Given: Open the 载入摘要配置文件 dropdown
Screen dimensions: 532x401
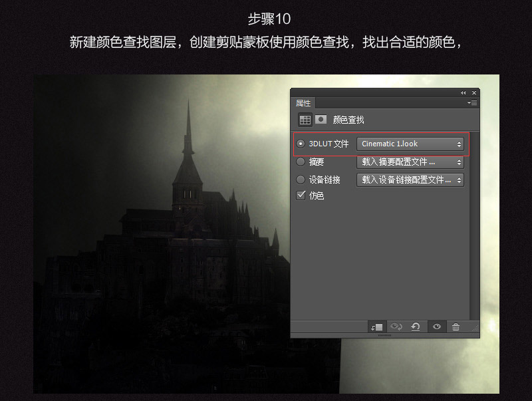Looking at the screenshot, I should pos(410,162).
